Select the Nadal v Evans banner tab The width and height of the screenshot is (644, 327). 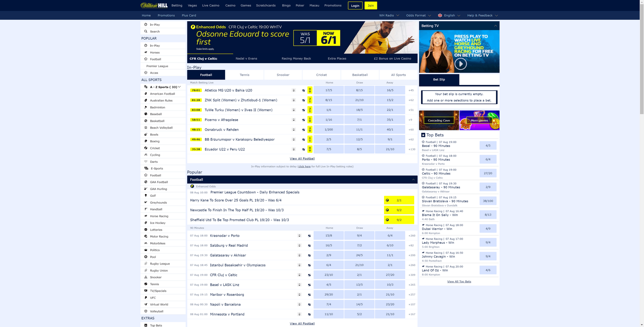(246, 58)
